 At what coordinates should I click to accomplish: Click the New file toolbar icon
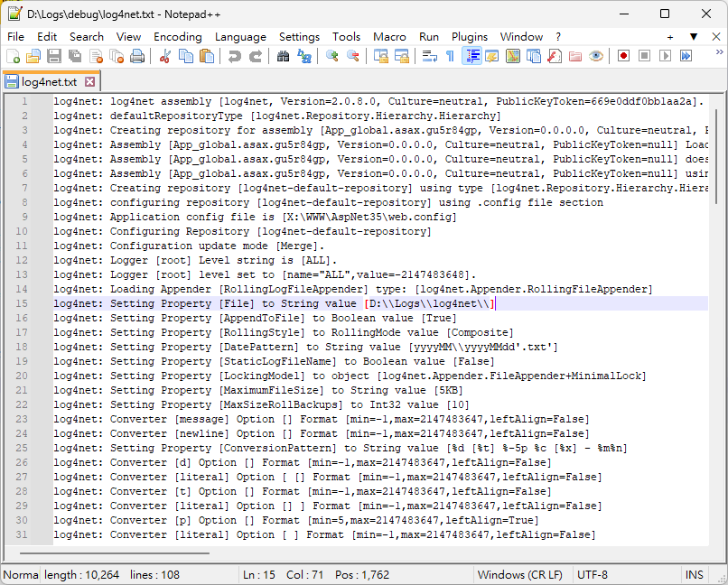coord(13,56)
